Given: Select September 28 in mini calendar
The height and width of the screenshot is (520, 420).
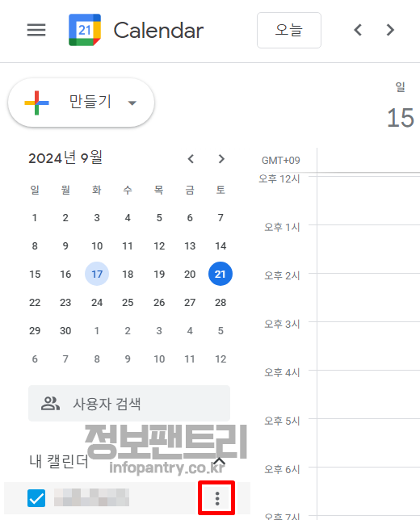Looking at the screenshot, I should pos(220,303).
